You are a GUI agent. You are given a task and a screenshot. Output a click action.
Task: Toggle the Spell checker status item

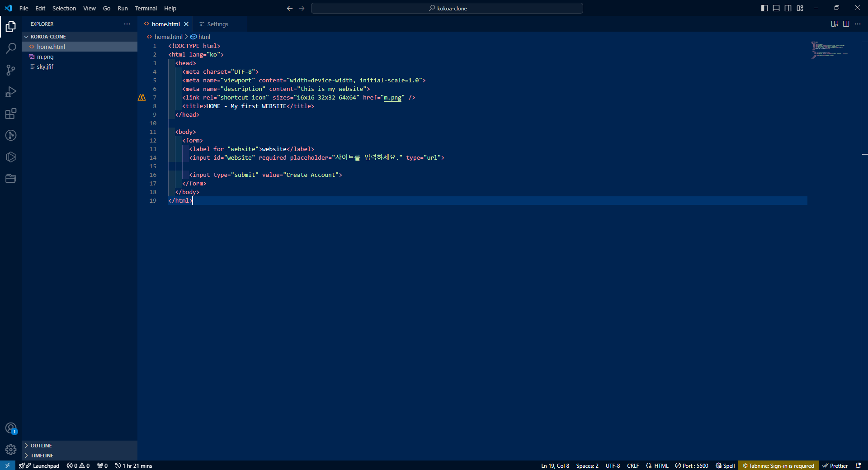click(725, 465)
